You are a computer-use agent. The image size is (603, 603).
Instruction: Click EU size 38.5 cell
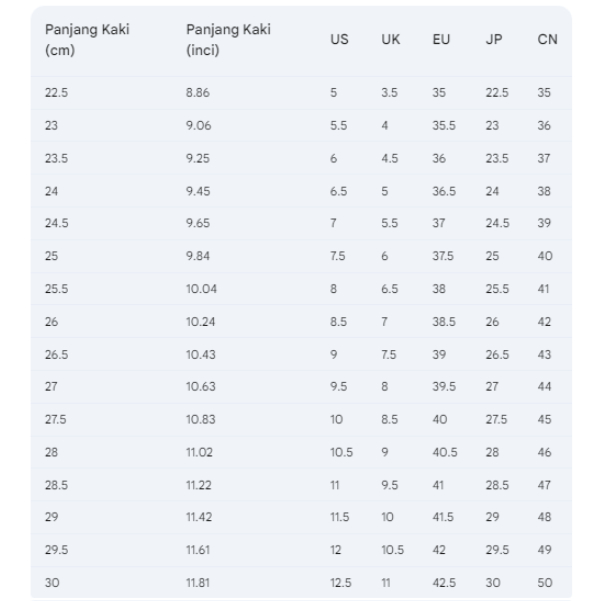click(444, 322)
